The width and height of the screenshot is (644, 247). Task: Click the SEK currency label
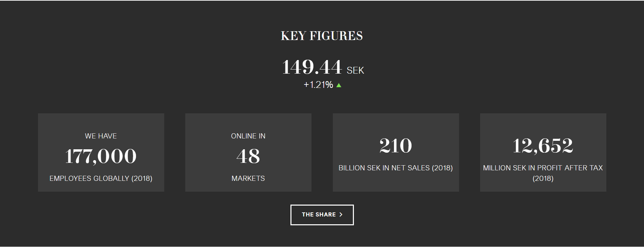pyautogui.click(x=355, y=70)
